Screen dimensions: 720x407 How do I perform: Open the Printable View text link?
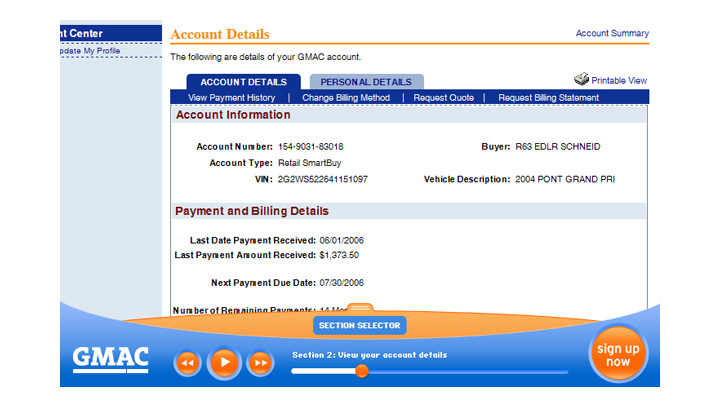[x=619, y=80]
